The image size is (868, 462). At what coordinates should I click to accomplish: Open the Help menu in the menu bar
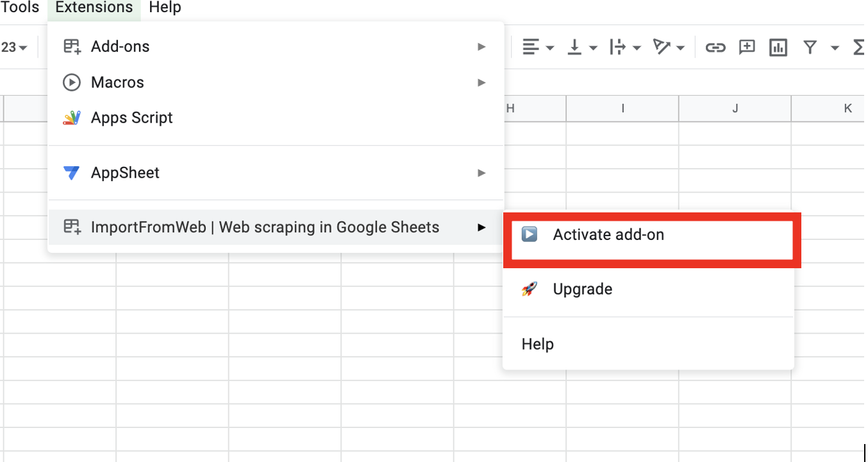pyautogui.click(x=164, y=8)
